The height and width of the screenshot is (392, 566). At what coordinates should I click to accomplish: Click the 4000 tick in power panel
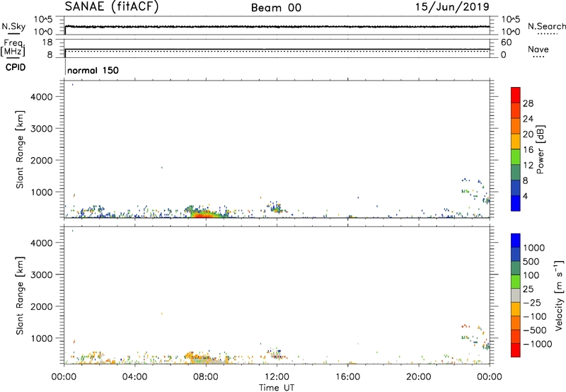(x=42, y=97)
